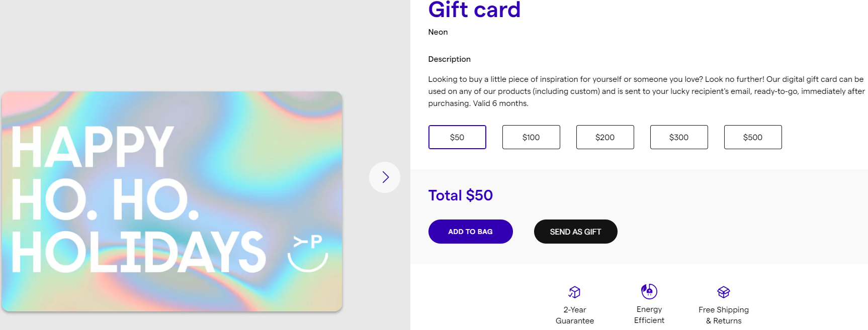Click the Description section heading
The image size is (868, 330).
click(449, 59)
